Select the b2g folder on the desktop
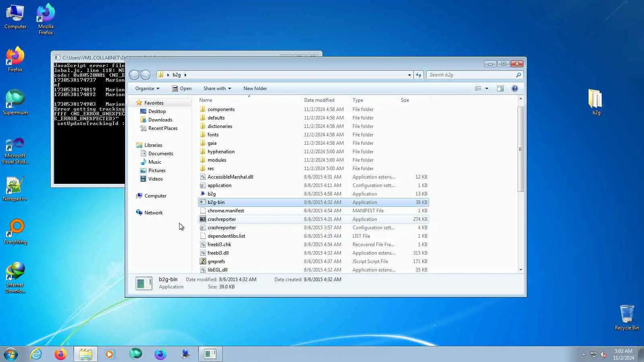The height and width of the screenshot is (362, 644). 596,102
